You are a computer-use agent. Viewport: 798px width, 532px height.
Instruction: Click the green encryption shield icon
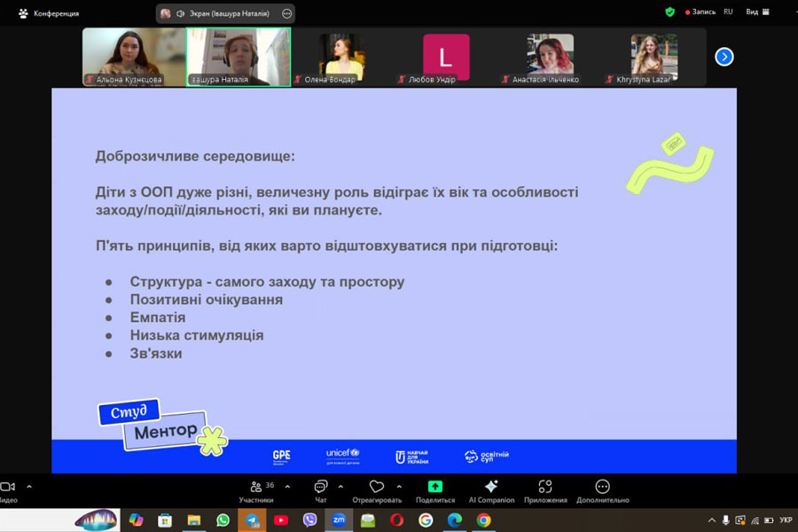click(x=670, y=12)
